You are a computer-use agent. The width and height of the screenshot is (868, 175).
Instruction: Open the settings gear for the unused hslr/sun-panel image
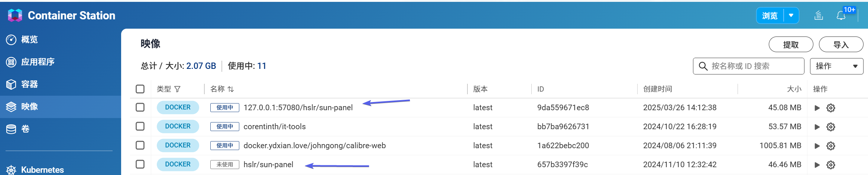click(x=831, y=165)
